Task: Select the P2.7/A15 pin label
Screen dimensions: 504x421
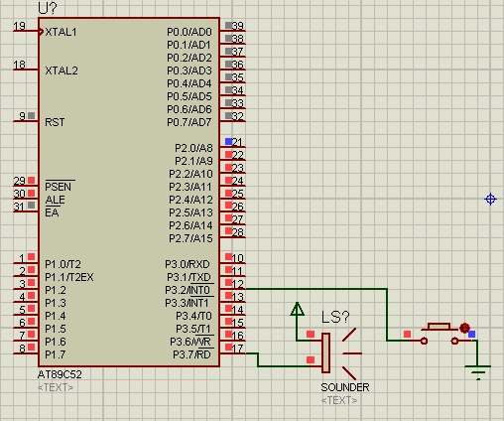Action: coord(190,238)
